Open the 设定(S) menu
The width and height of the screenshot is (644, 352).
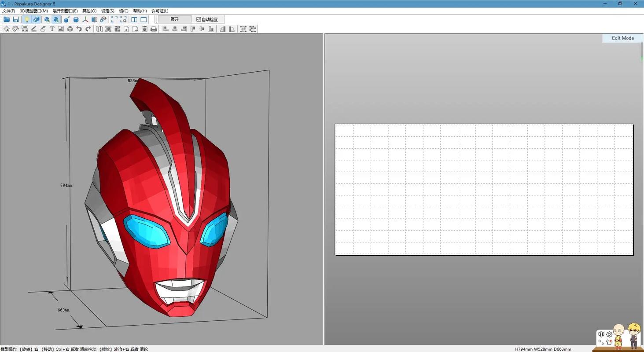tap(108, 11)
